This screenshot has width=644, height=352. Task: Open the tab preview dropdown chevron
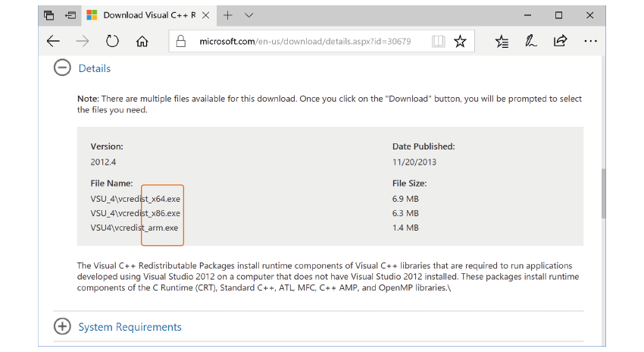point(249,15)
